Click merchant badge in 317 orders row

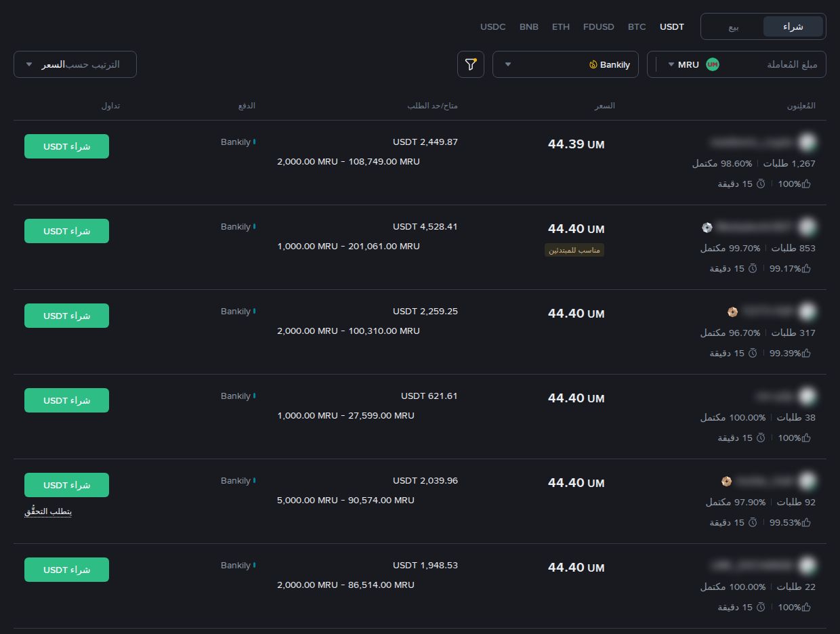[x=732, y=312]
